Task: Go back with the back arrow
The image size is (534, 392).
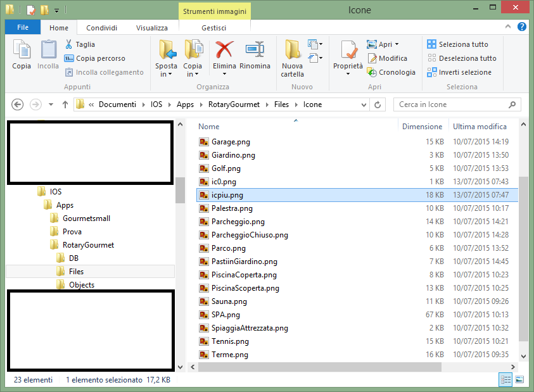Action: [17, 104]
